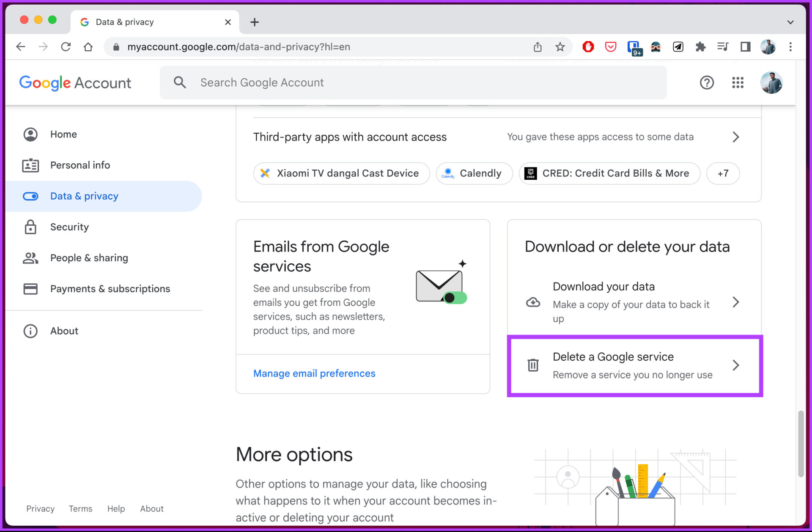
Task: Click the cloud download icon
Action: pos(533,302)
